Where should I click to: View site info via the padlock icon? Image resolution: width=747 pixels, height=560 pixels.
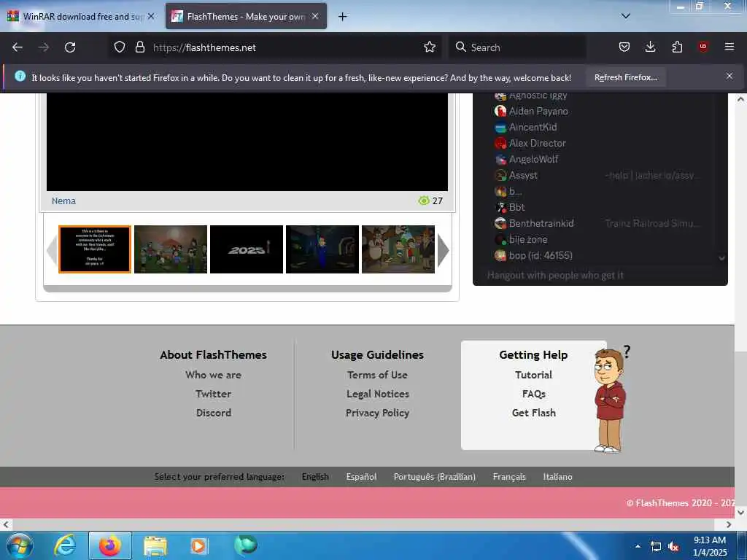tap(139, 47)
